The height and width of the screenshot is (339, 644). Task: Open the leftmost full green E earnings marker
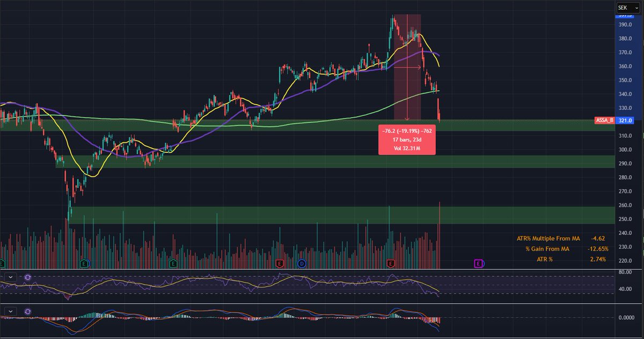point(84,263)
